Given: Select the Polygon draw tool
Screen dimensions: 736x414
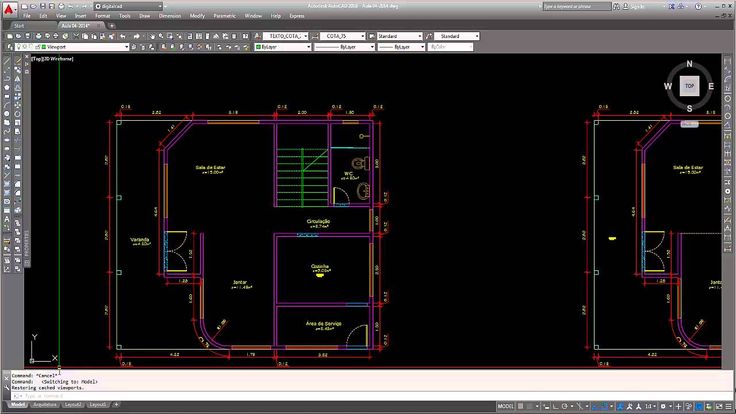Looking at the screenshot, I should click(x=7, y=87).
